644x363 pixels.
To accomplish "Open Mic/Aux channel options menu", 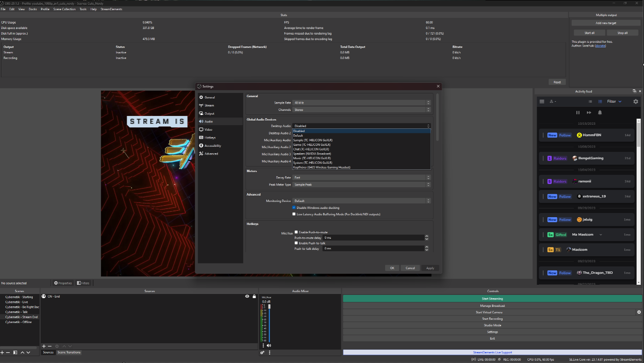I will (x=263, y=346).
